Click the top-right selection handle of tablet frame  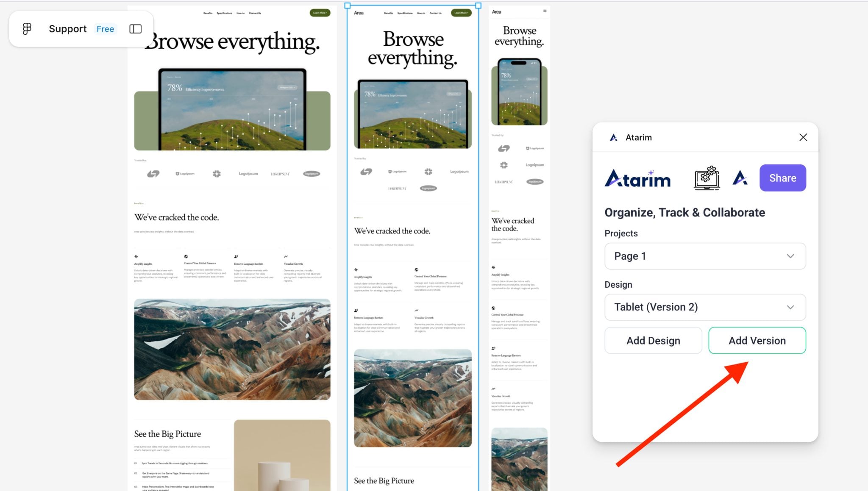click(478, 6)
